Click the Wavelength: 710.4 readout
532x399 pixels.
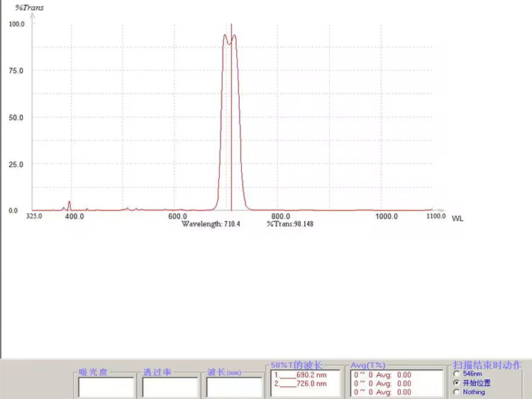pyautogui.click(x=211, y=224)
